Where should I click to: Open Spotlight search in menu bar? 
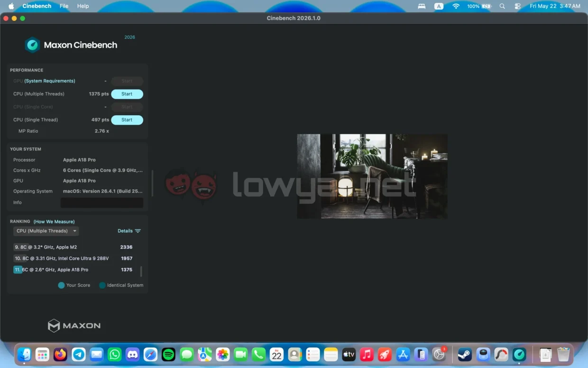point(502,6)
